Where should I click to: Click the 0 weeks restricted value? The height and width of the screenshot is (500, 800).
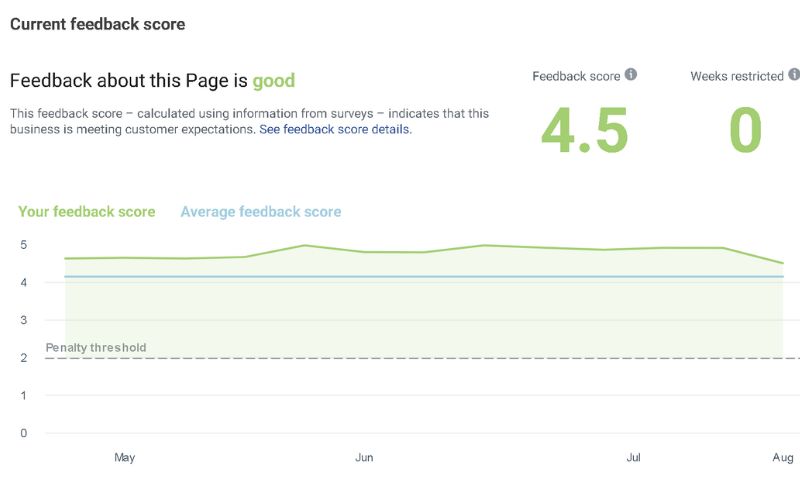pos(745,130)
